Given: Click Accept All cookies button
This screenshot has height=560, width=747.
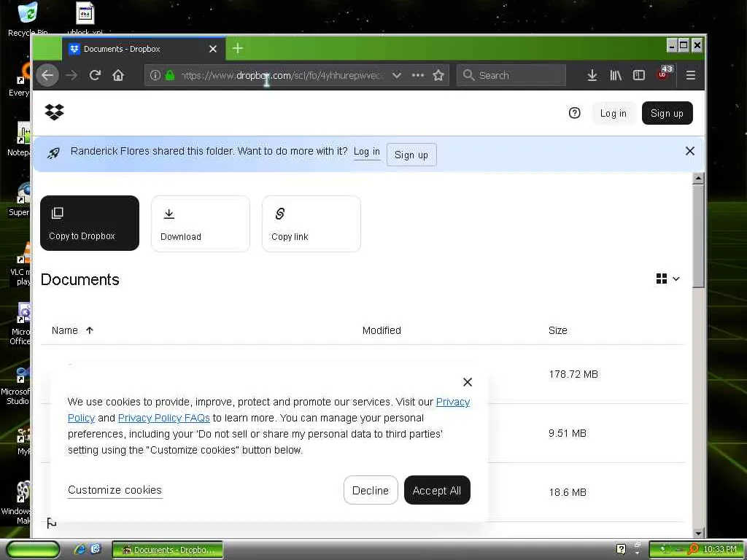Looking at the screenshot, I should 437,491.
